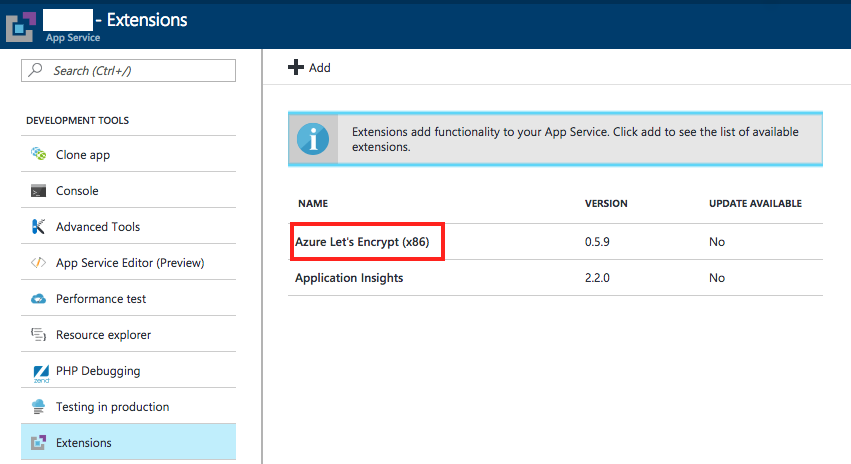Screen dimensions: 851x464
Task: Click version 2.2.0 cell
Action: tap(597, 278)
